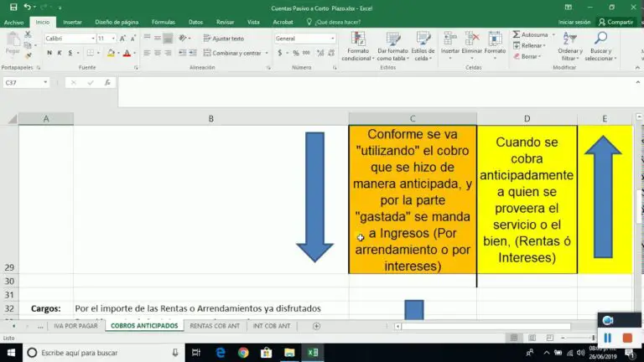Screen dimensions: 644x362
Task: Open Estilos de celda gallery
Action: click(x=423, y=47)
